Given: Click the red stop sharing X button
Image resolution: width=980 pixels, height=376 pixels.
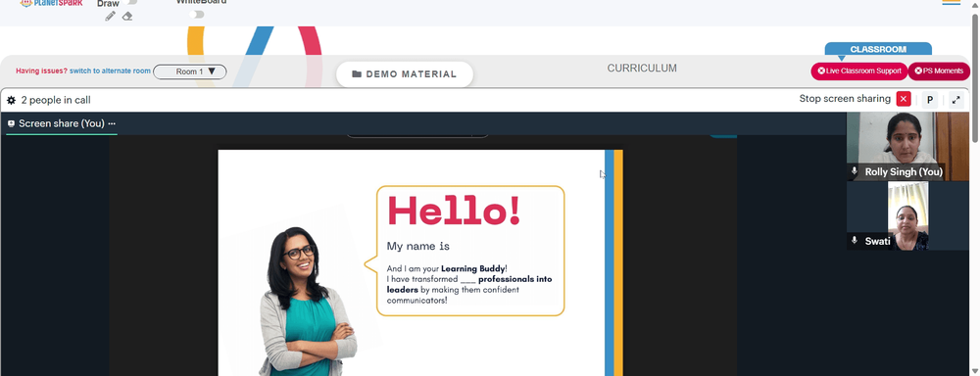Looking at the screenshot, I should 904,99.
